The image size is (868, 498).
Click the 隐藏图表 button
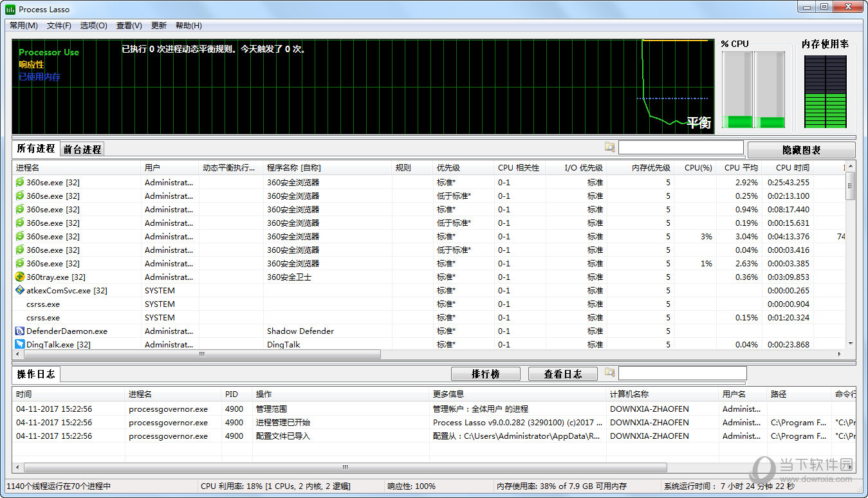(x=802, y=150)
